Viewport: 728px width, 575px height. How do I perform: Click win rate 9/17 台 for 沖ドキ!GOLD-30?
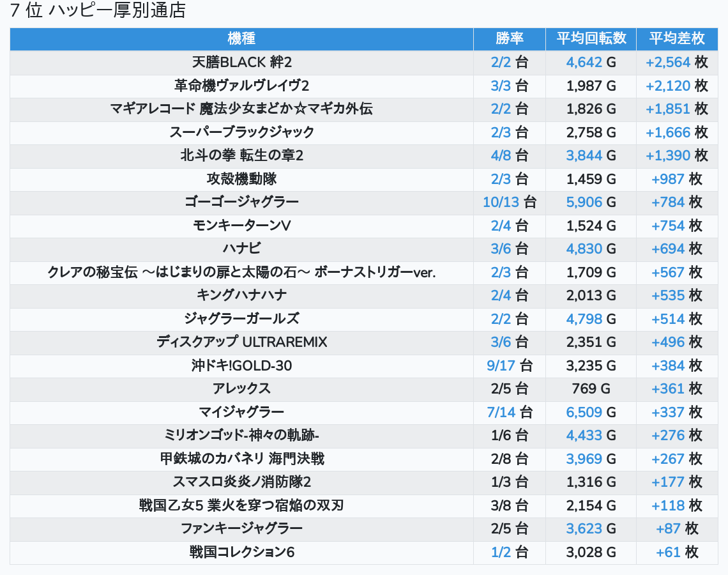pos(510,365)
